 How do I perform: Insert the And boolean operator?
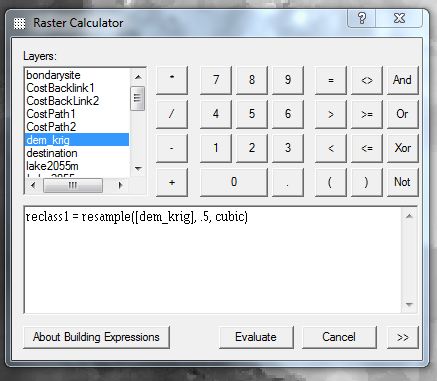click(x=402, y=80)
